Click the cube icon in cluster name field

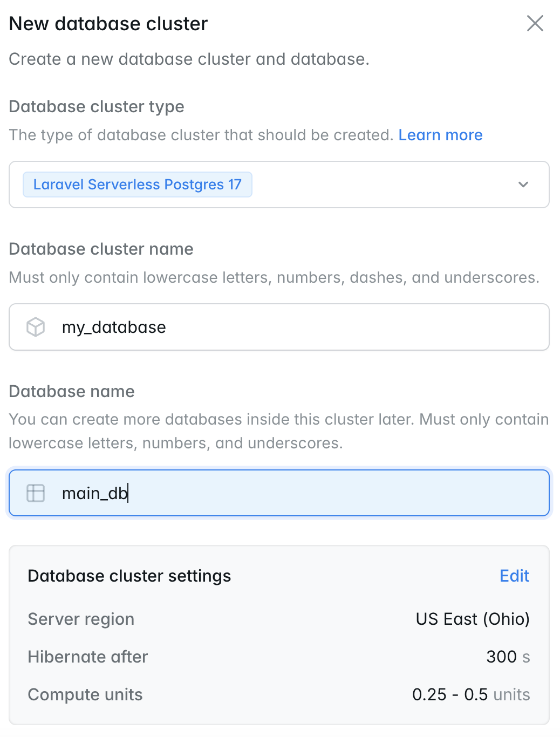pos(36,327)
